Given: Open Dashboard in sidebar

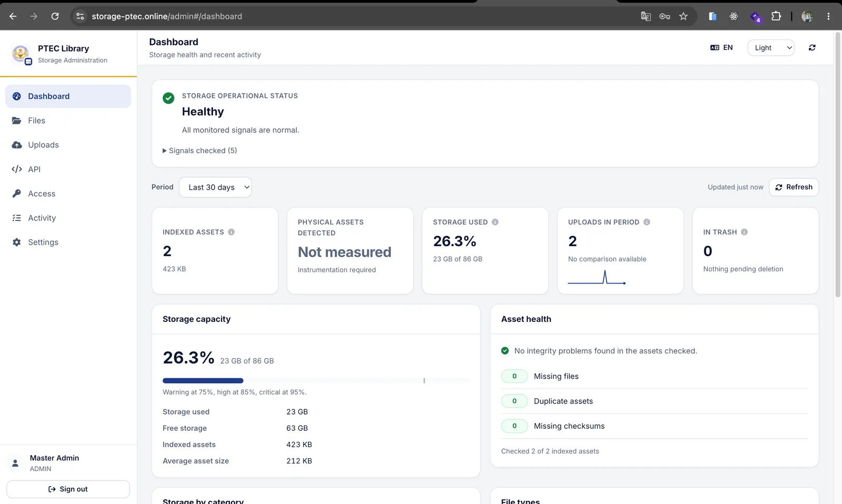Looking at the screenshot, I should coord(68,96).
